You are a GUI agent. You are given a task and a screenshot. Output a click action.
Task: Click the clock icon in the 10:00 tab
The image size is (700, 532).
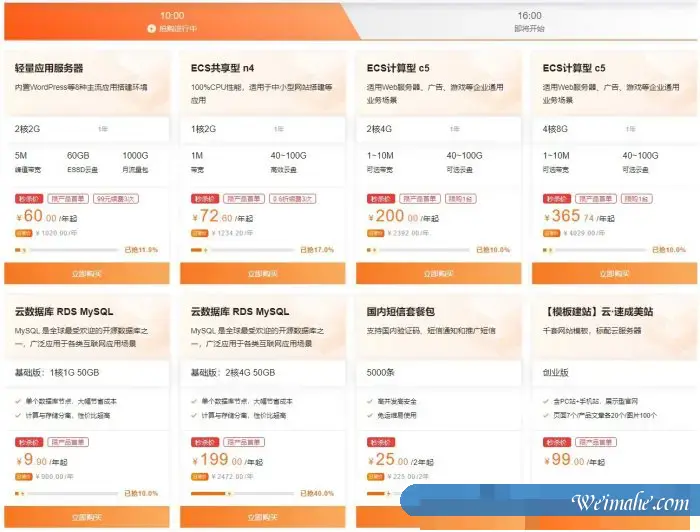[x=151, y=29]
